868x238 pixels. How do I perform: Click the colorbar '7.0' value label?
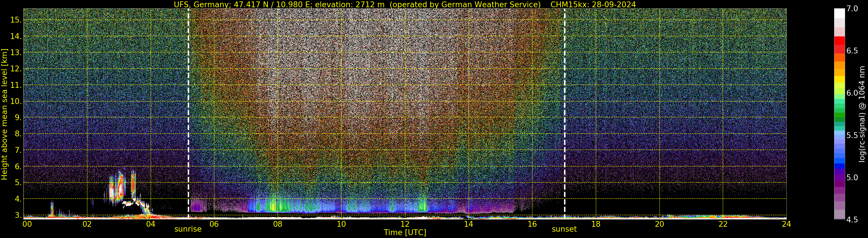pyautogui.click(x=852, y=9)
